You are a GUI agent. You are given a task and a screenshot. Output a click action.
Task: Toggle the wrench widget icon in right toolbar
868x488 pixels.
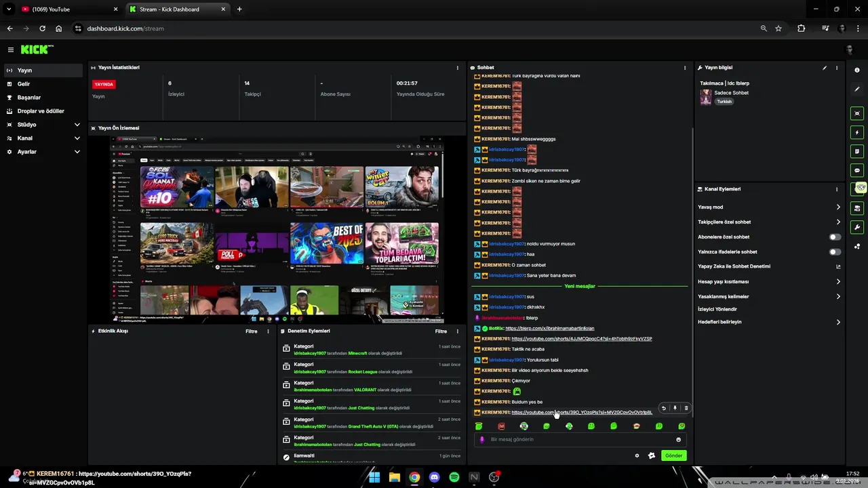tap(857, 227)
